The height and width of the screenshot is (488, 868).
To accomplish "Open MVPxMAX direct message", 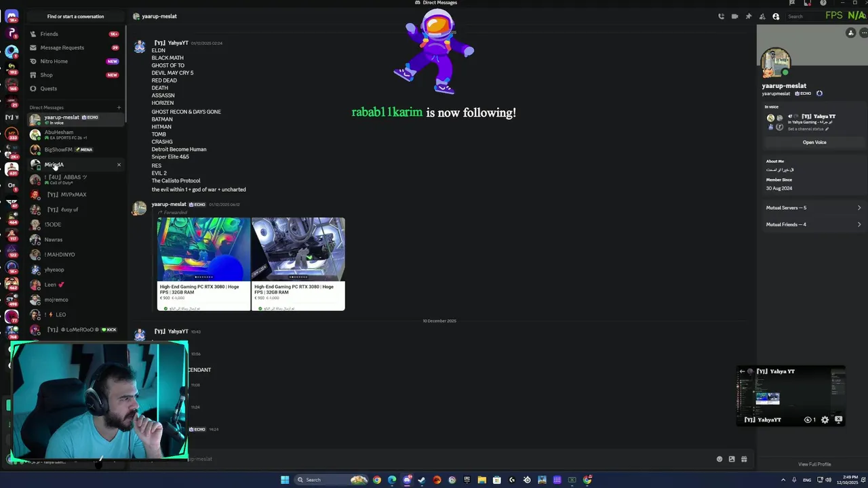I will 75,195.
